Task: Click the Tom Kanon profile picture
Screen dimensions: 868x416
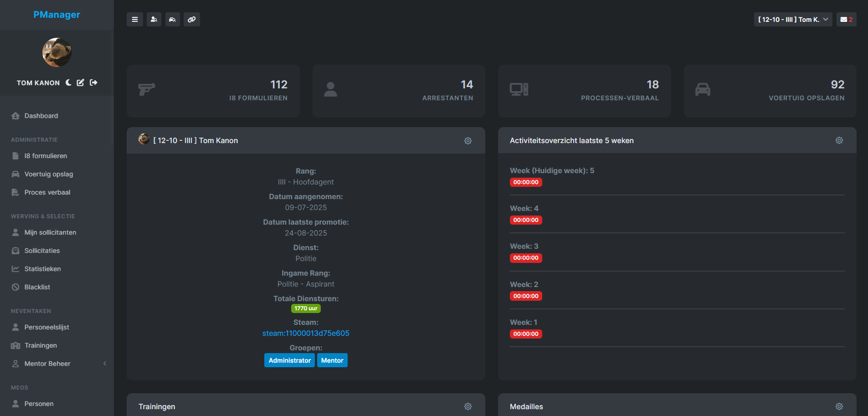Action: click(56, 52)
